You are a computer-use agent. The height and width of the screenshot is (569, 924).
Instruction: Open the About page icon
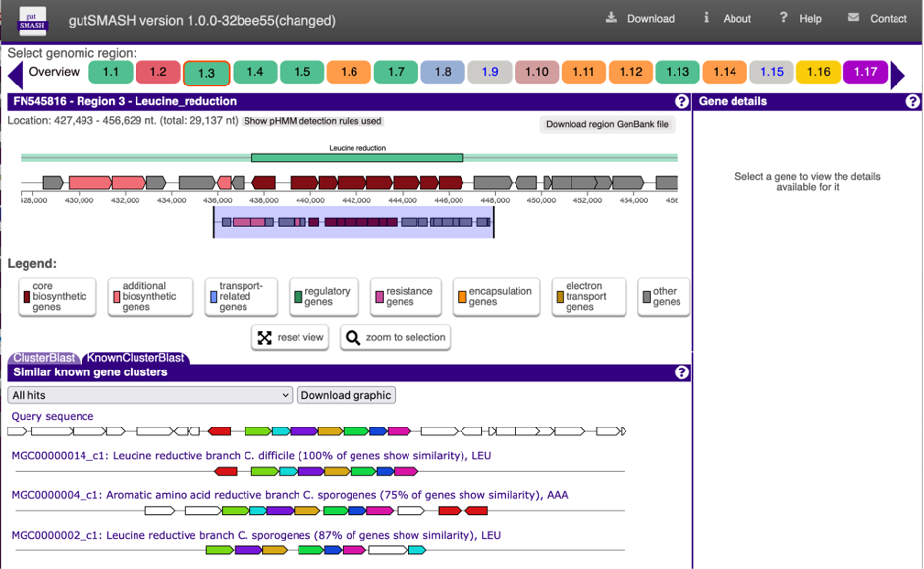point(706,18)
